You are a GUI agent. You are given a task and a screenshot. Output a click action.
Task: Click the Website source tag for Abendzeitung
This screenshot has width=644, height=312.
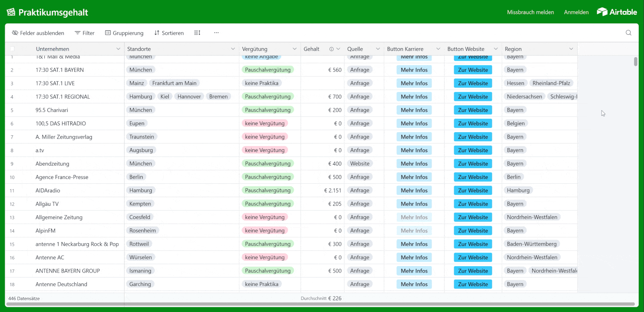click(x=360, y=163)
